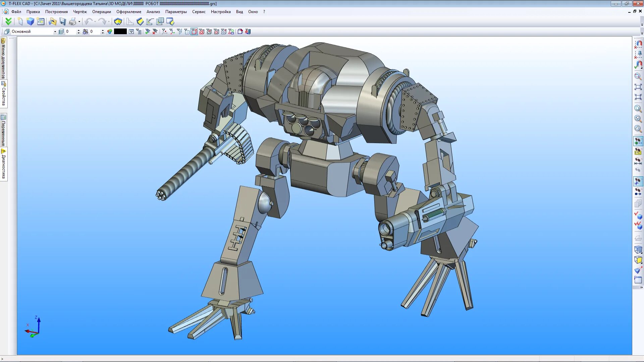This screenshot has width=644, height=362.
Task: Open the print options dropdown arrow
Action: pos(79,22)
